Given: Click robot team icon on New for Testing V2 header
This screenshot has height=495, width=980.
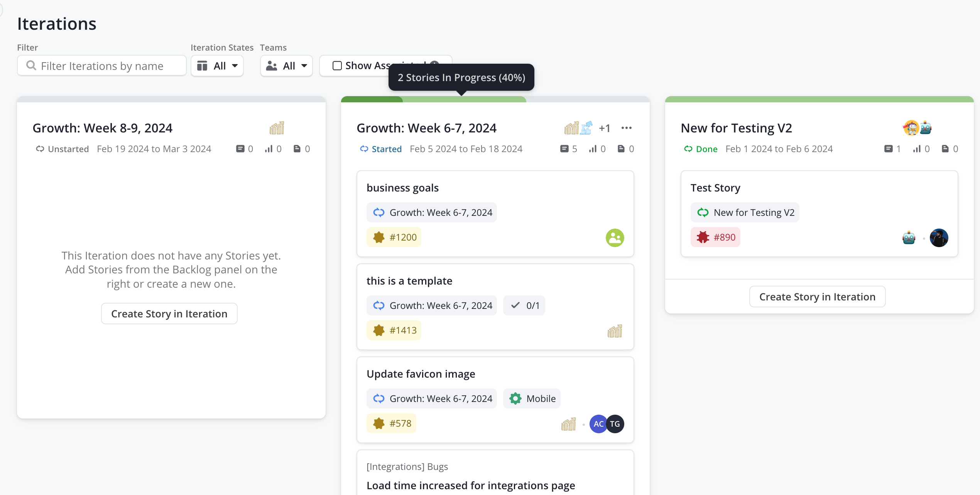Looking at the screenshot, I should [x=926, y=128].
